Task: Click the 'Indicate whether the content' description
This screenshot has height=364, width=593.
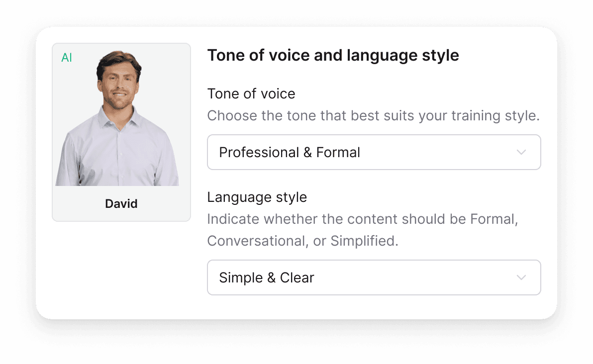Action: (x=362, y=230)
